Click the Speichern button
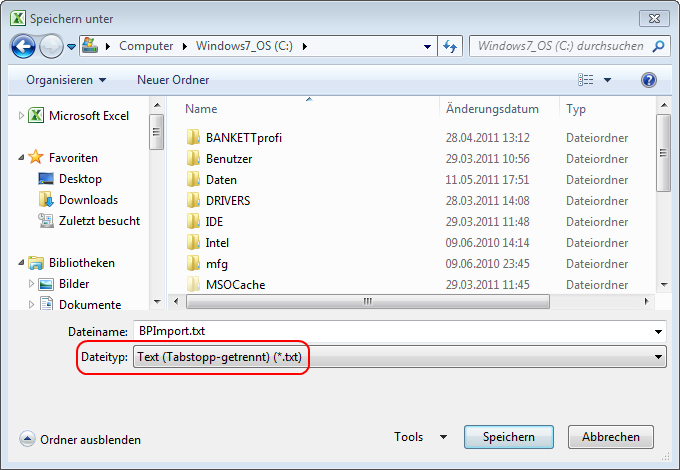The width and height of the screenshot is (680, 470). point(509,437)
